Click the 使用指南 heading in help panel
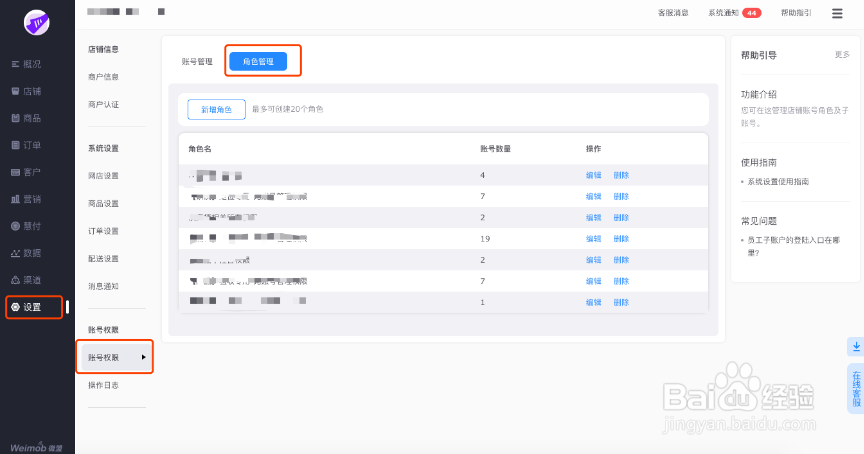This screenshot has width=864, height=454. coord(759,163)
